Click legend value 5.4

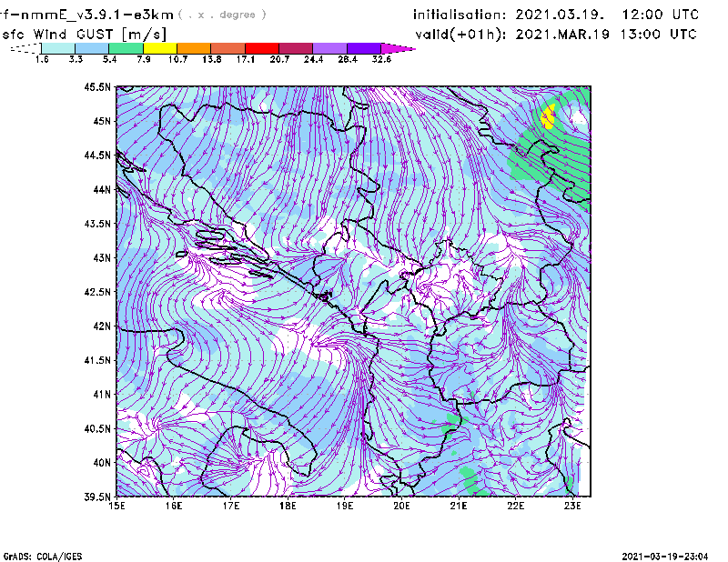pyautogui.click(x=109, y=59)
